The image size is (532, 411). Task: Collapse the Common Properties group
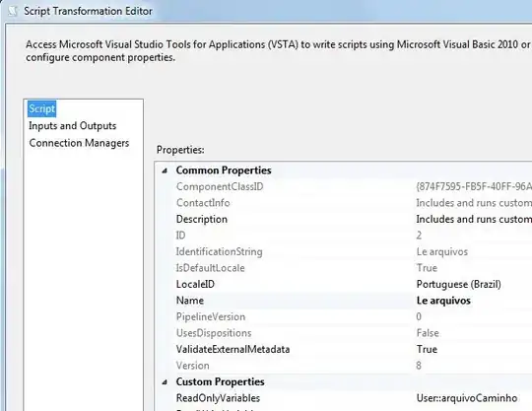[x=165, y=171]
